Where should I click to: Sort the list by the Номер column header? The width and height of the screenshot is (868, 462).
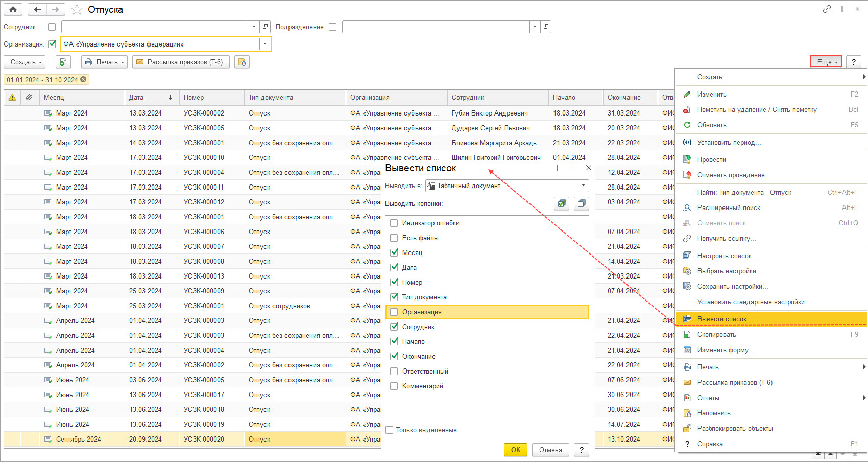pos(212,97)
